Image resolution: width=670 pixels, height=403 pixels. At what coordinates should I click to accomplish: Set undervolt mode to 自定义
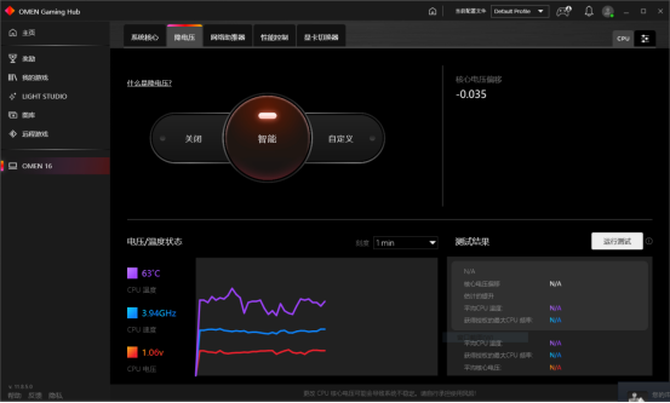point(341,139)
